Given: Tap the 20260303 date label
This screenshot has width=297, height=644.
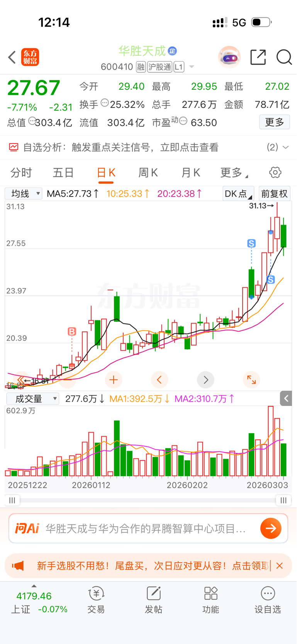Looking at the screenshot, I should 267,485.
